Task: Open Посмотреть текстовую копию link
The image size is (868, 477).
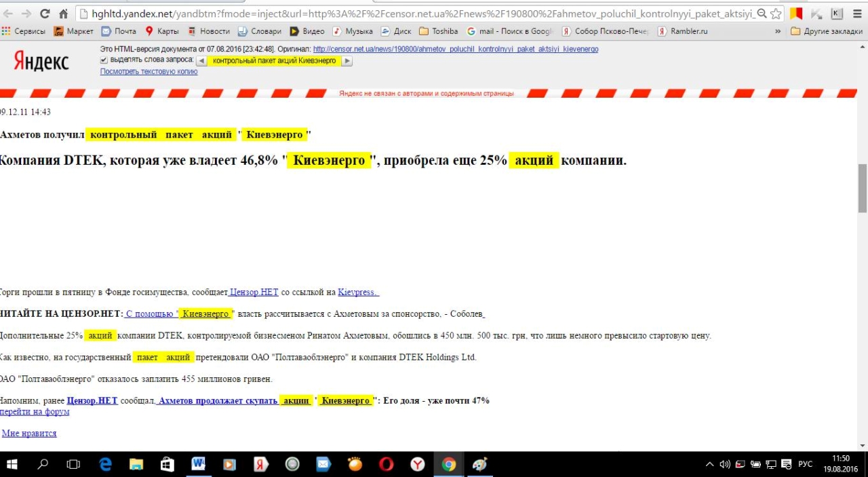Action: click(149, 71)
